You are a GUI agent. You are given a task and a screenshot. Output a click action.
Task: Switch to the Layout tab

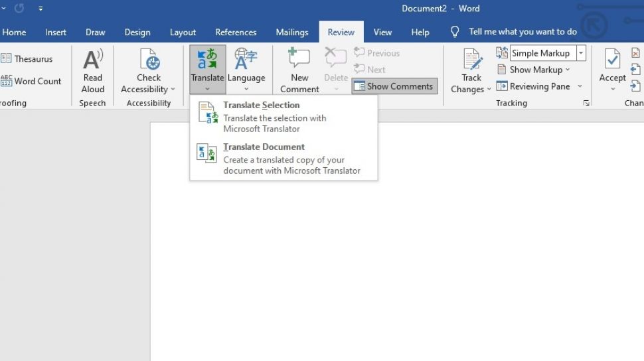click(183, 32)
